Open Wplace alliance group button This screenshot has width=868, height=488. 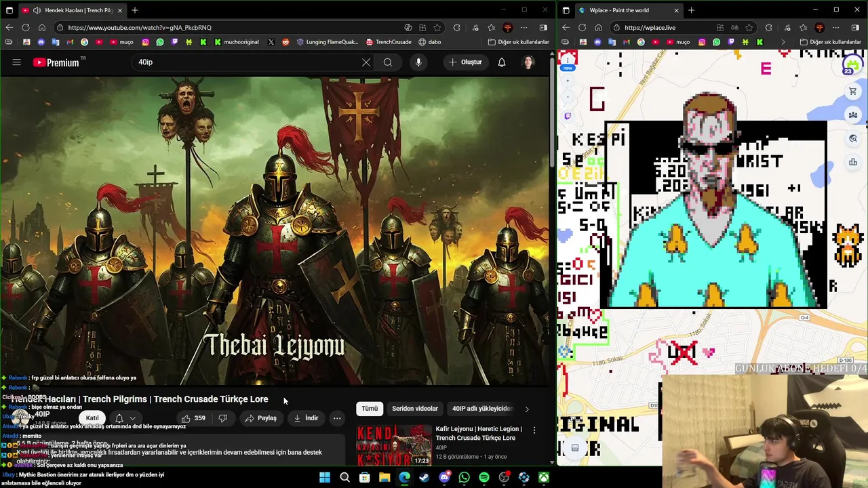[x=852, y=115]
